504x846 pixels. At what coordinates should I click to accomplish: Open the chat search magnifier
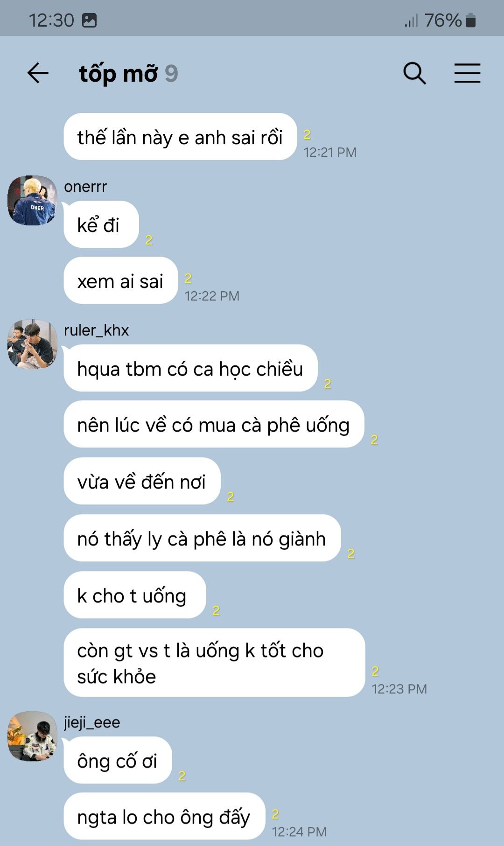click(x=414, y=73)
